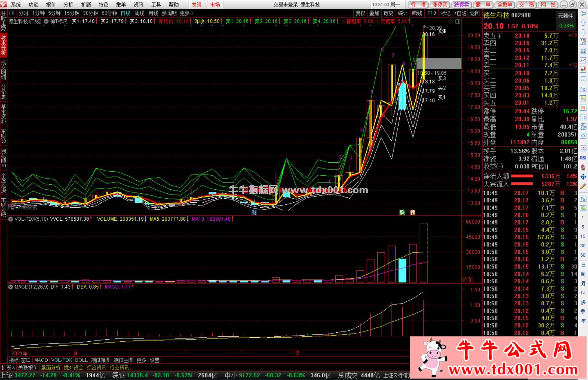Switch to the BOLL indicator tab
Screen dimensions: 588x380
[x=81, y=360]
